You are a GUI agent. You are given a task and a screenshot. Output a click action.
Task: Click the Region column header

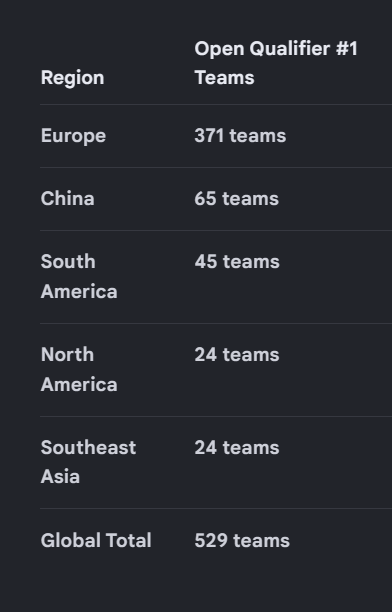click(x=73, y=78)
